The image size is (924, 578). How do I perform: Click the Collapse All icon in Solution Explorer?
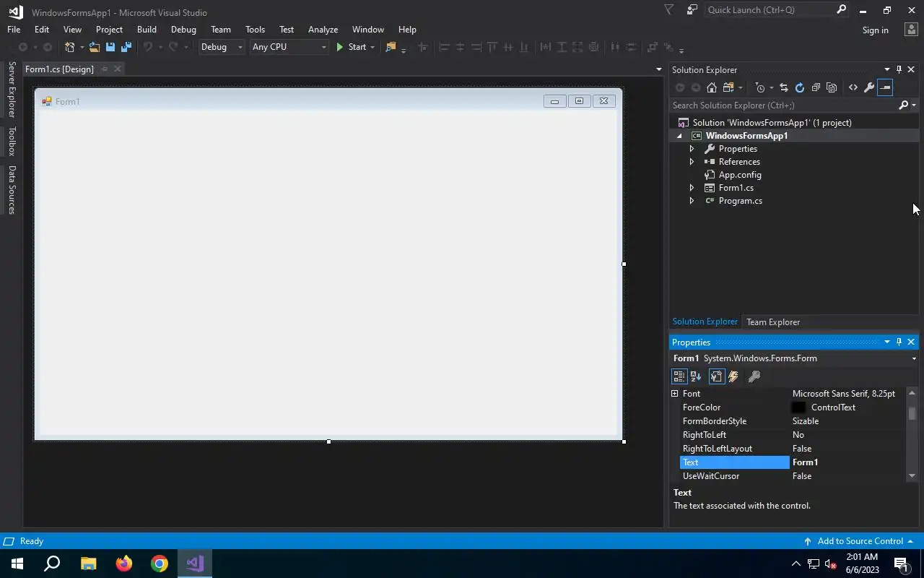(816, 87)
